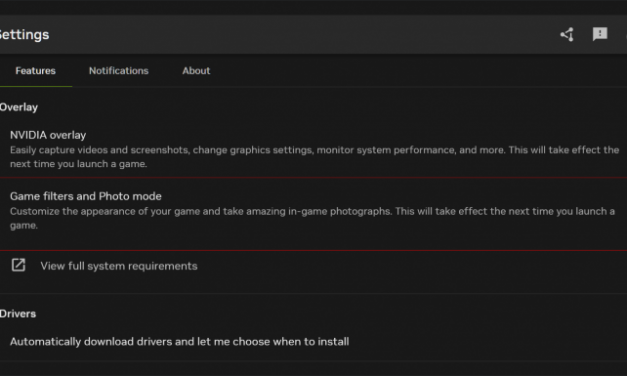Screen dimensions: 627x376
Task: Select the NVIDIA overlay setting title
Action: tap(48, 135)
